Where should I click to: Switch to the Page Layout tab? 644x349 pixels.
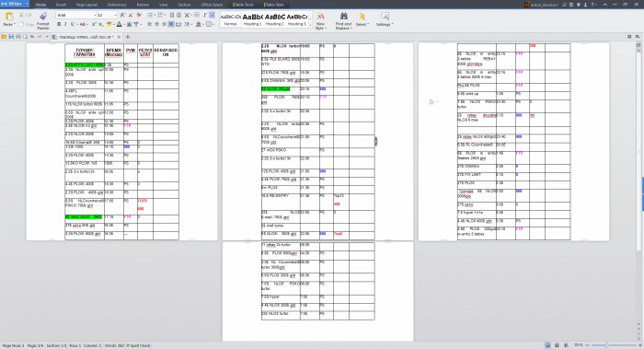pyautogui.click(x=86, y=5)
